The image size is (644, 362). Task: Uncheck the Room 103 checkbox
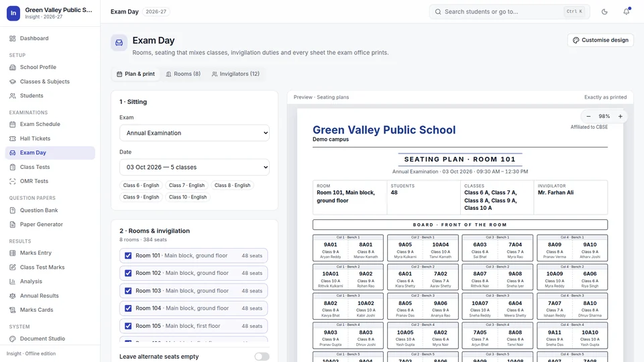click(128, 291)
